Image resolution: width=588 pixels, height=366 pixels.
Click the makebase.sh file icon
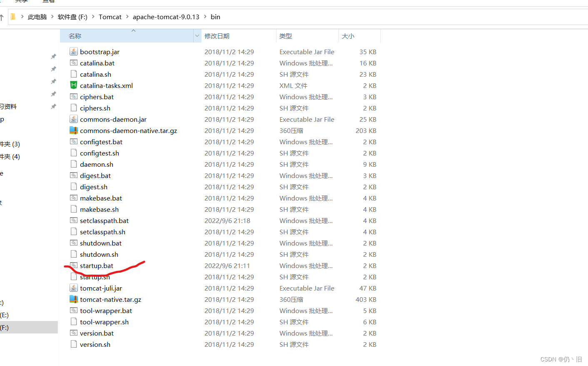coord(74,209)
